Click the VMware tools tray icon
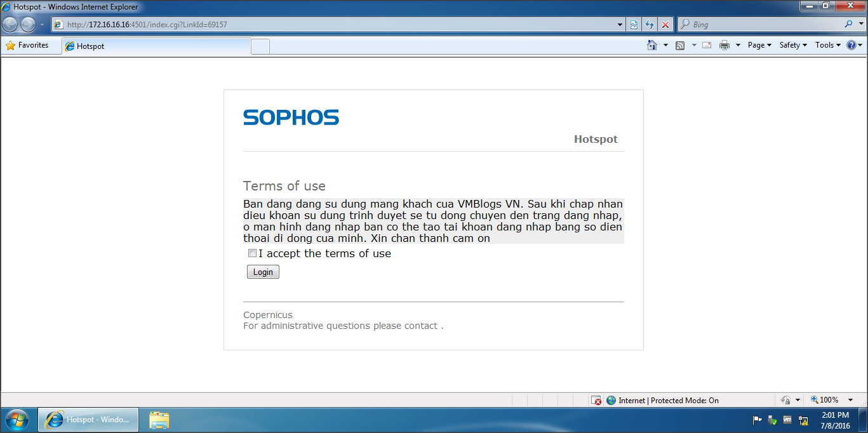868x433 pixels. [787, 420]
